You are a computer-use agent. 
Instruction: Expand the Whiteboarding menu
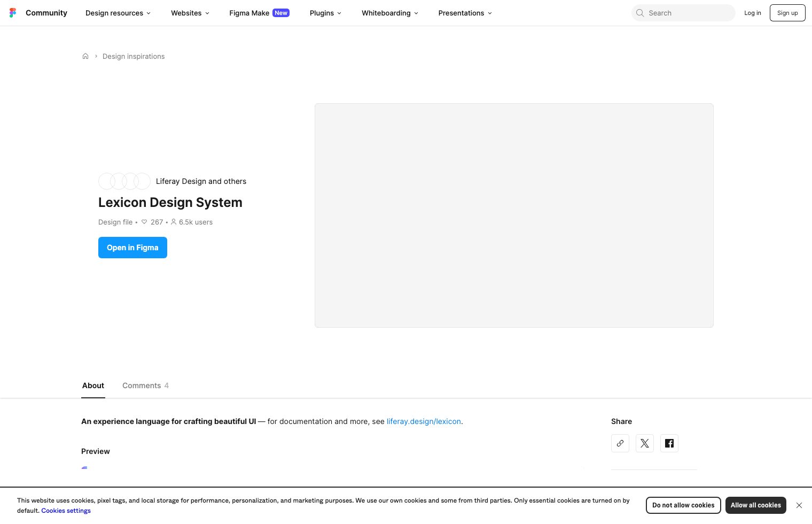click(x=389, y=13)
